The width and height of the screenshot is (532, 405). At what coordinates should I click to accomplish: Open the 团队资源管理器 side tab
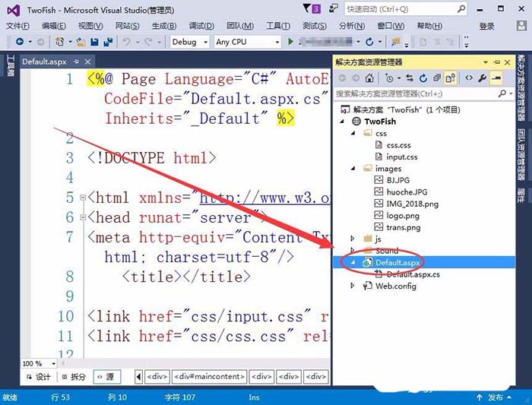click(521, 154)
